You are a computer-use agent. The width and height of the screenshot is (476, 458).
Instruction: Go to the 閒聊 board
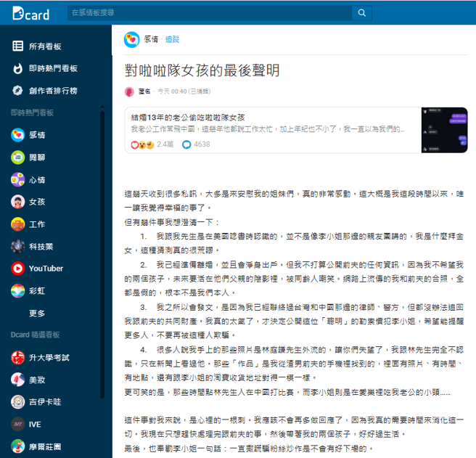pyautogui.click(x=36, y=157)
